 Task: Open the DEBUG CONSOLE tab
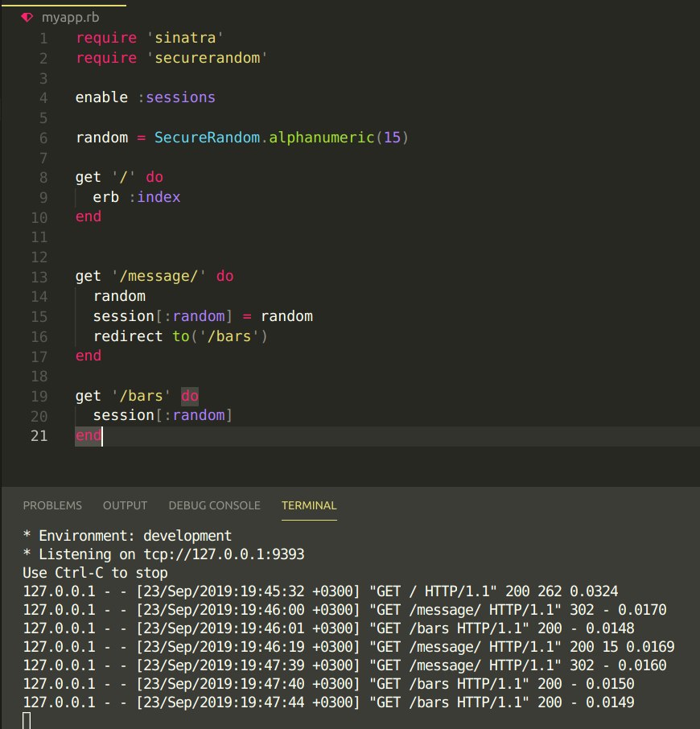(x=214, y=505)
